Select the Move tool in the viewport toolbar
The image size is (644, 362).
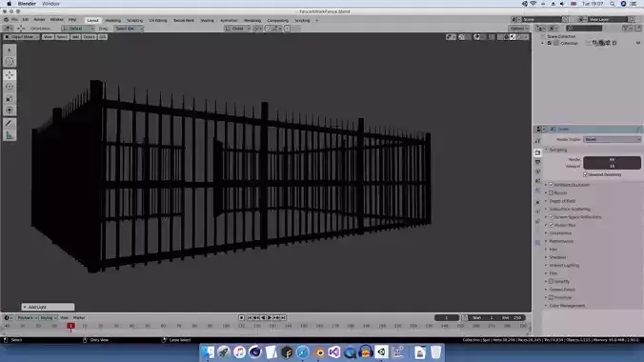pos(10,74)
